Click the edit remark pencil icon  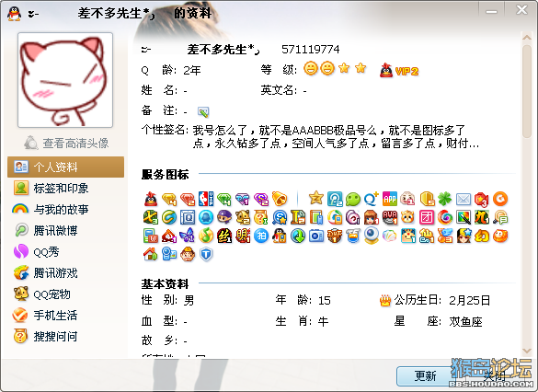coord(203,111)
